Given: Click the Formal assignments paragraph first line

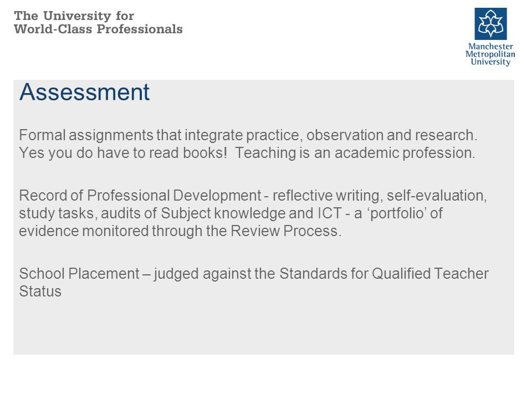Looking at the screenshot, I should pyautogui.click(x=248, y=135).
